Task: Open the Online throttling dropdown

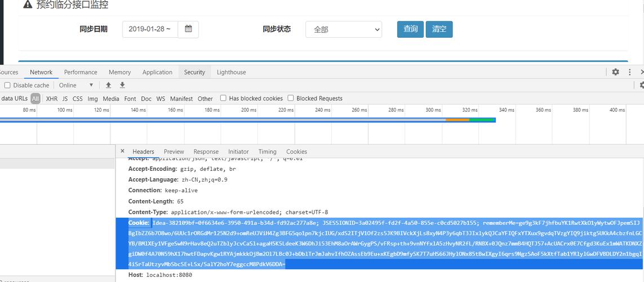Action: tap(77, 85)
